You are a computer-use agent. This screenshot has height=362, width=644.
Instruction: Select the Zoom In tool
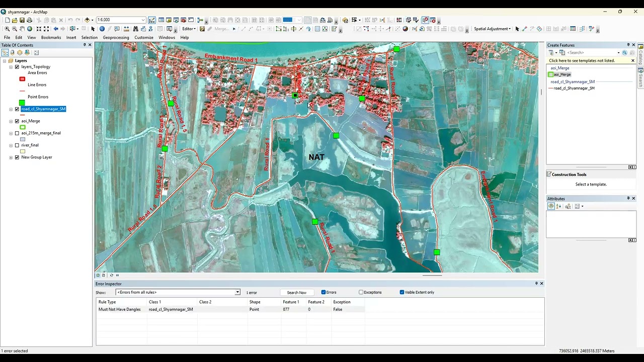pyautogui.click(x=7, y=29)
